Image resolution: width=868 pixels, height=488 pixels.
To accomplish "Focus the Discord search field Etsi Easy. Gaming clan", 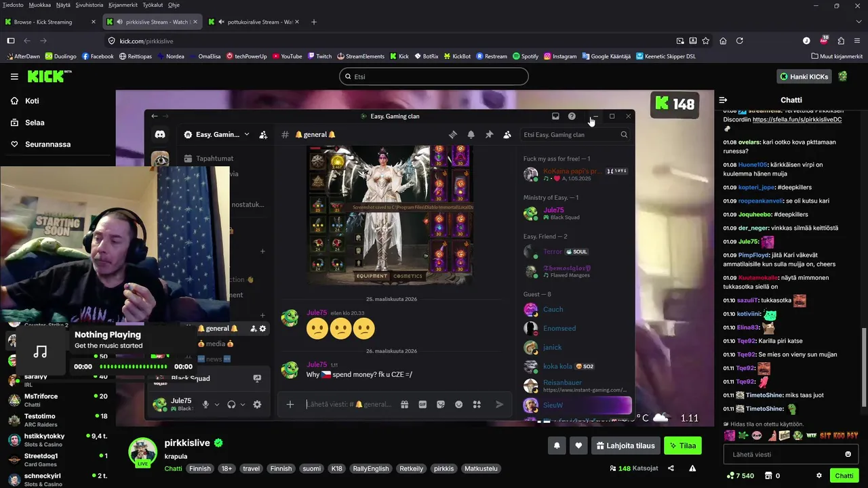I will click(575, 135).
